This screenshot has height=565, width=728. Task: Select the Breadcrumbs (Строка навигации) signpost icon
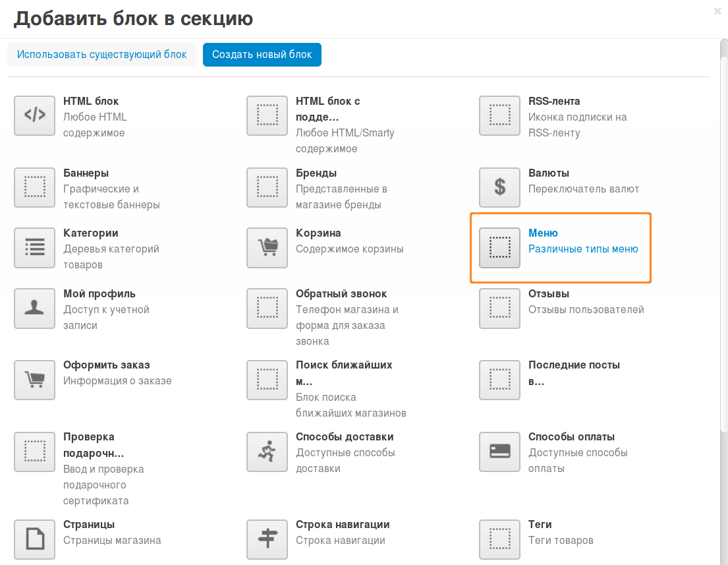click(x=267, y=539)
